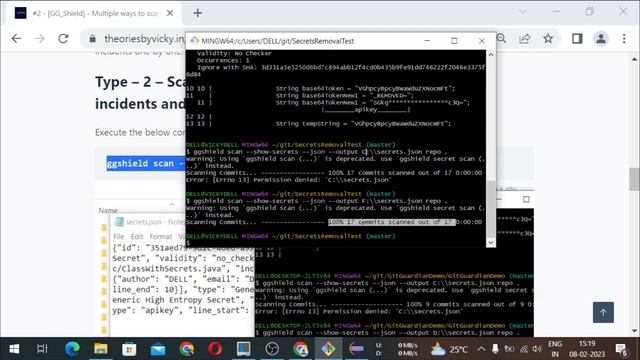Open Notepad Edit menu
This screenshot has height=360, width=640.
137,237
